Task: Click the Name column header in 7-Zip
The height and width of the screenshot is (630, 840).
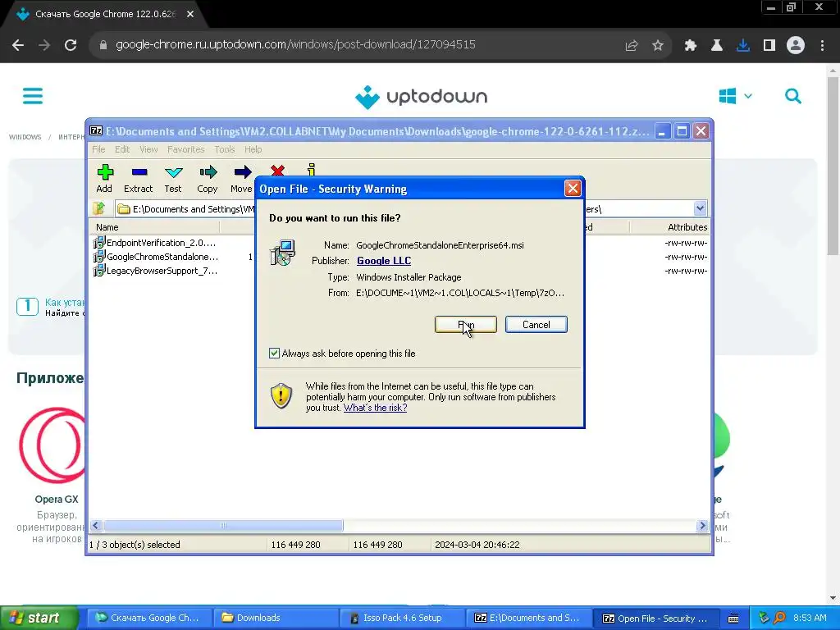Action: click(x=154, y=227)
